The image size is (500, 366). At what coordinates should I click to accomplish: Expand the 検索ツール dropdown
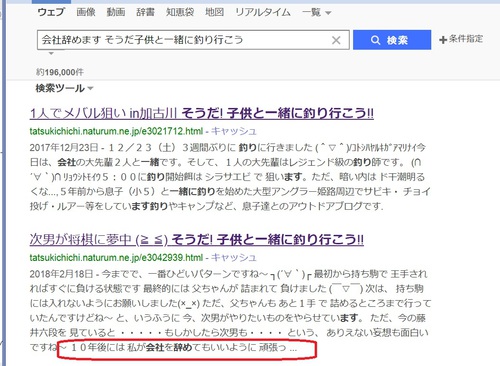65,88
